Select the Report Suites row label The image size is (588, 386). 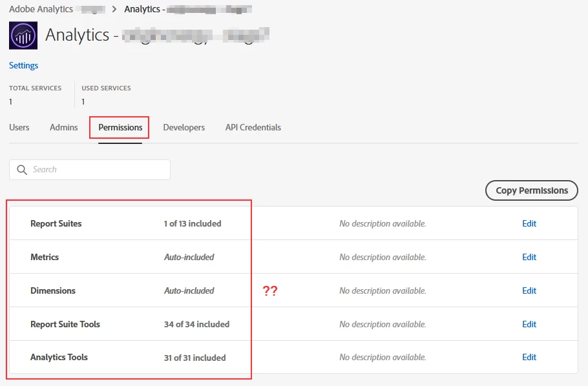click(x=56, y=223)
